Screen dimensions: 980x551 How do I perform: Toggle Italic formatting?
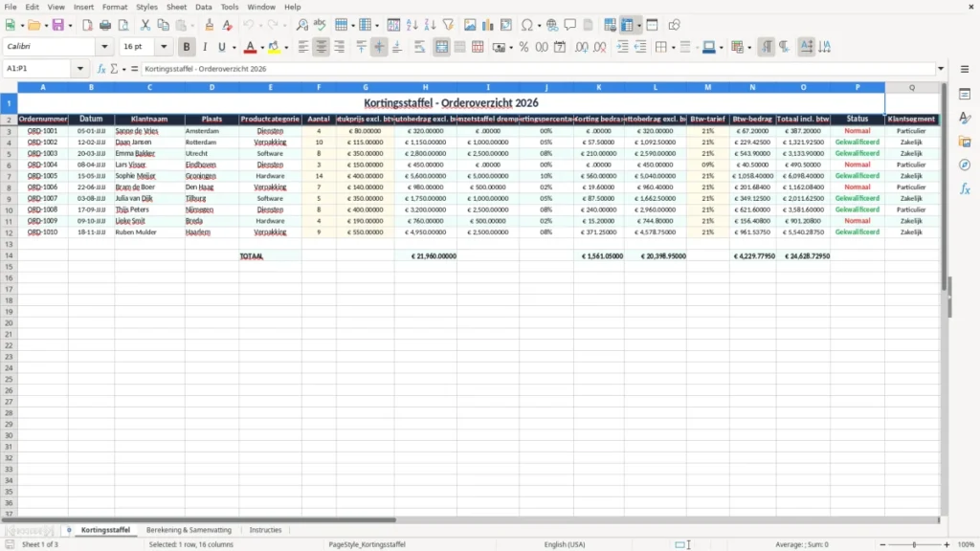(x=205, y=47)
